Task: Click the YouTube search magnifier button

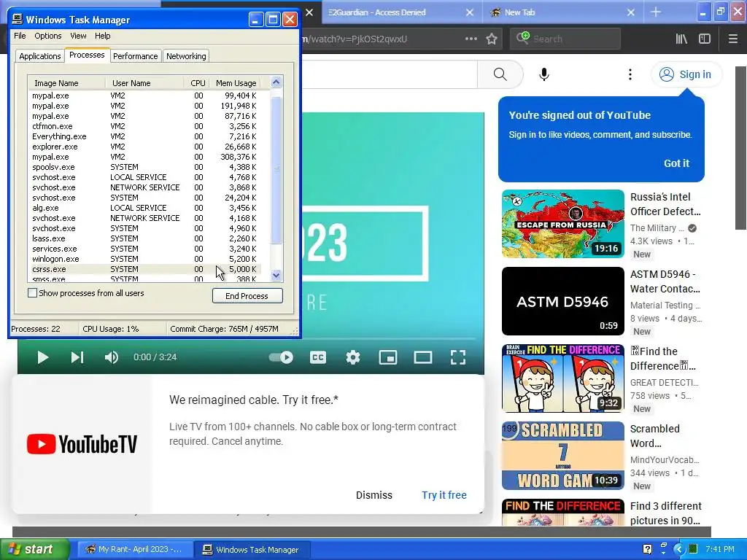Action: point(500,74)
